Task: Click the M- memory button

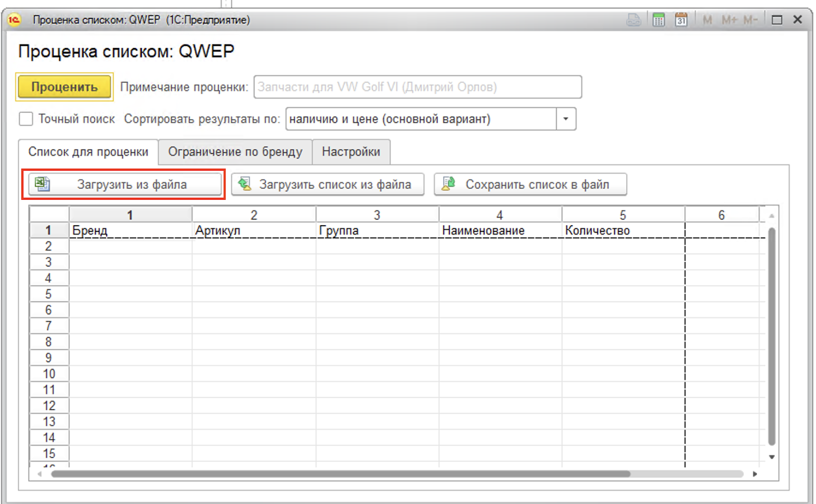Action: (x=750, y=20)
